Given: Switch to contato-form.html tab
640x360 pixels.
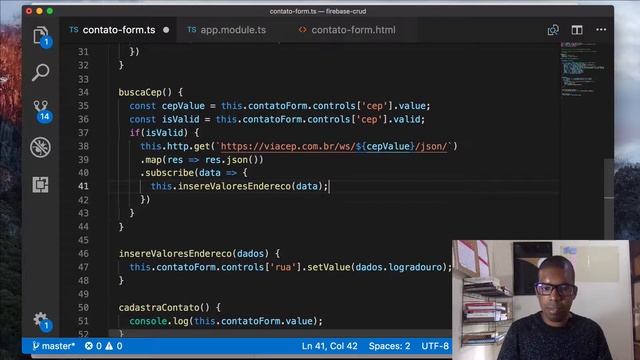Looking at the screenshot, I should (x=347, y=30).
